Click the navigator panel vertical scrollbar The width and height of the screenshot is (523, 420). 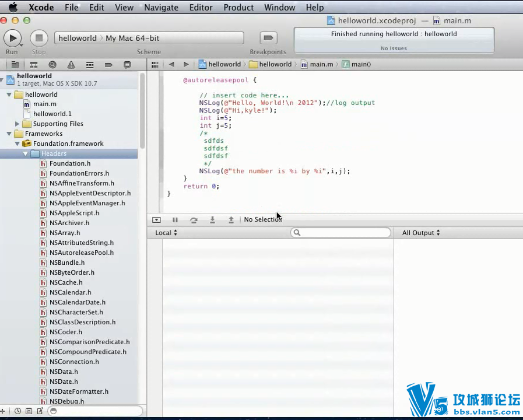coord(142,112)
